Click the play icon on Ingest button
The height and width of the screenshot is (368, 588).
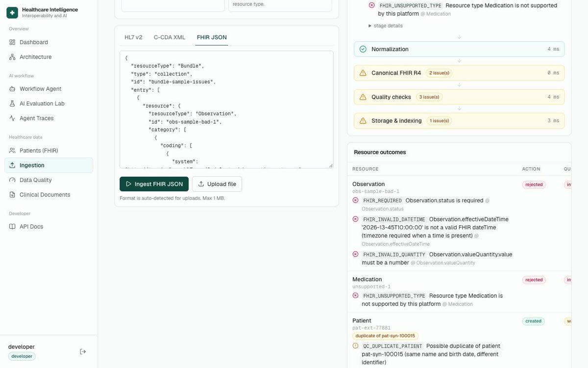click(128, 184)
